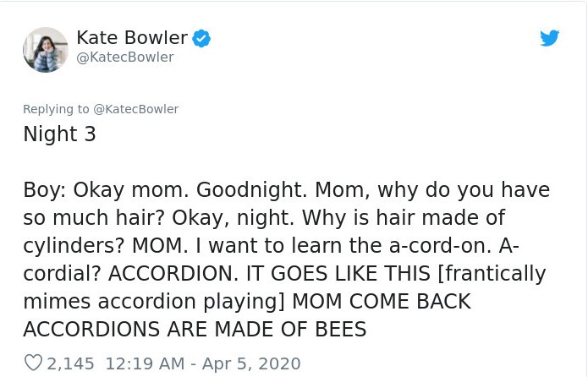Click the "Night 3" text line
This screenshot has width=588, height=377.
[x=59, y=134]
